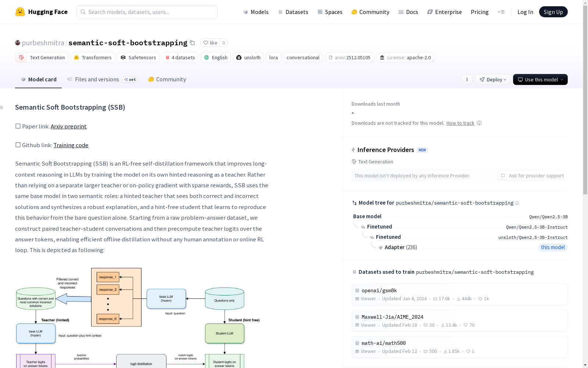
Task: Click the unsloth tag icon
Action: click(x=239, y=57)
